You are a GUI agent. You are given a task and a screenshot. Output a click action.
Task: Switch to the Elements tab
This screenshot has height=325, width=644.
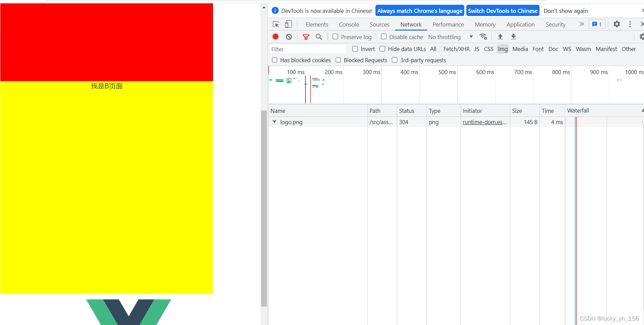[x=317, y=24]
